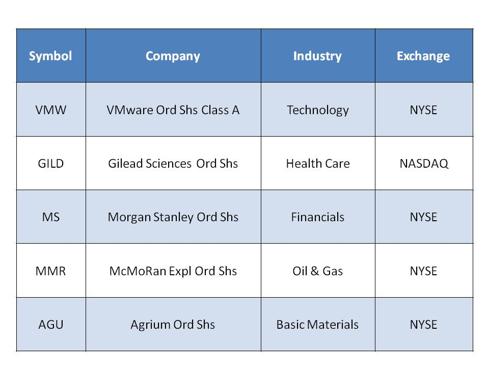Select the Company column header
This screenshot has height=367, width=489.
pyautogui.click(x=173, y=56)
